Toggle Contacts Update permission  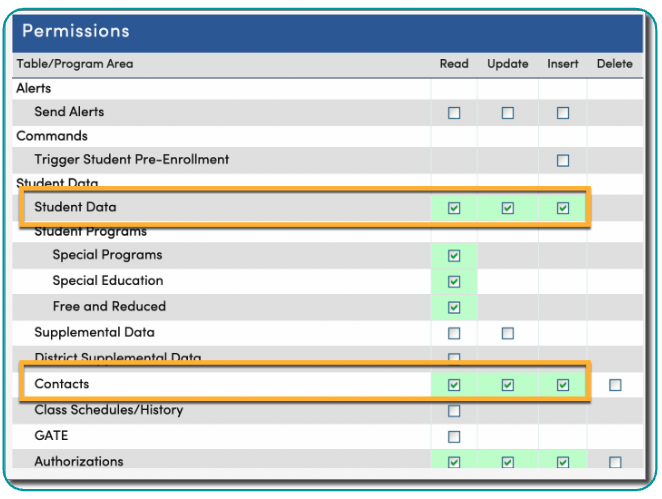(508, 385)
